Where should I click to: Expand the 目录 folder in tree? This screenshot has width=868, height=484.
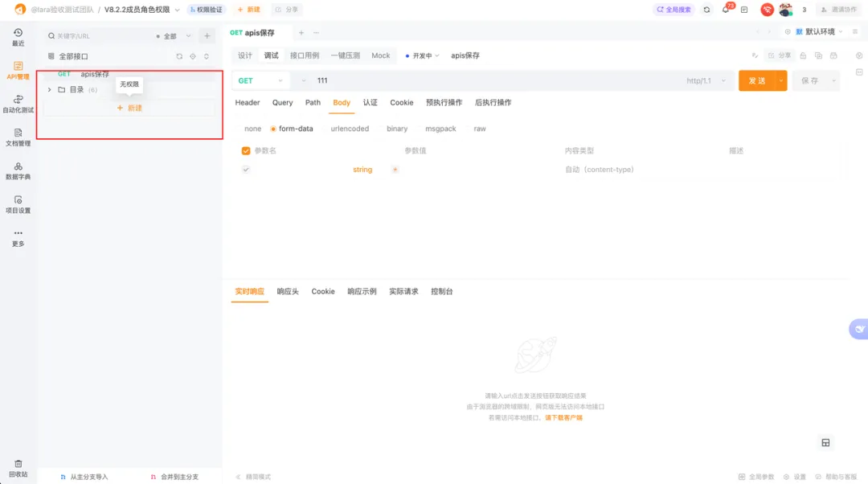click(x=50, y=90)
